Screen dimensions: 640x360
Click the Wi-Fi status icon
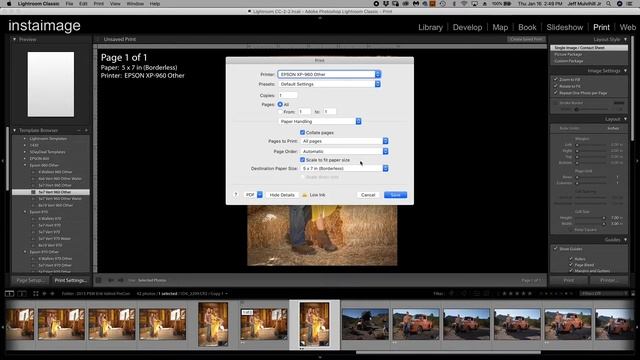464,4
